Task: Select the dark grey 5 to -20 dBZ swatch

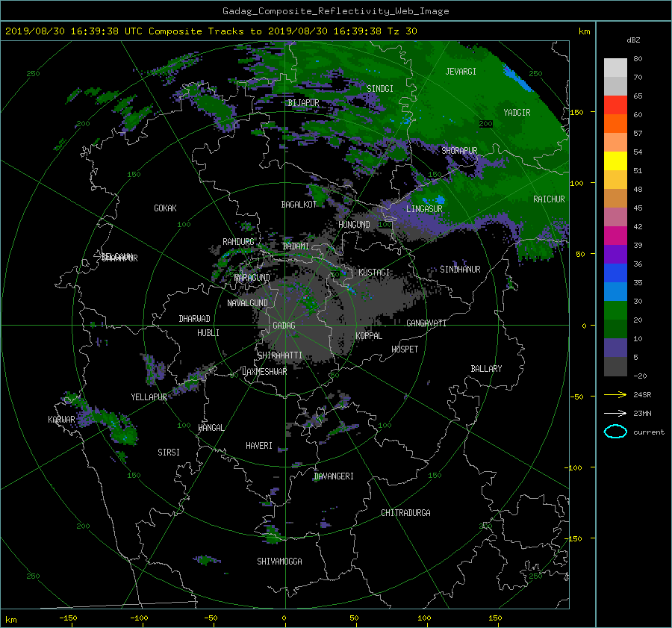Action: (615, 367)
